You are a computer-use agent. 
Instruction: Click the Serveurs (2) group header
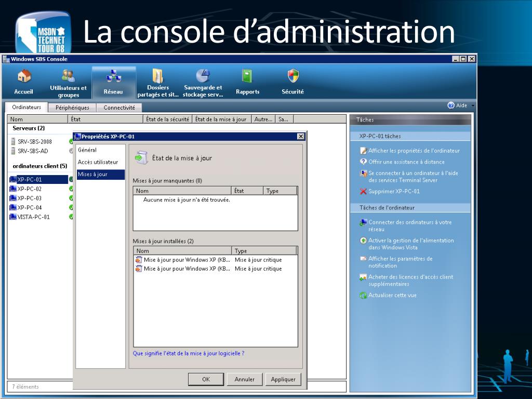click(x=29, y=128)
